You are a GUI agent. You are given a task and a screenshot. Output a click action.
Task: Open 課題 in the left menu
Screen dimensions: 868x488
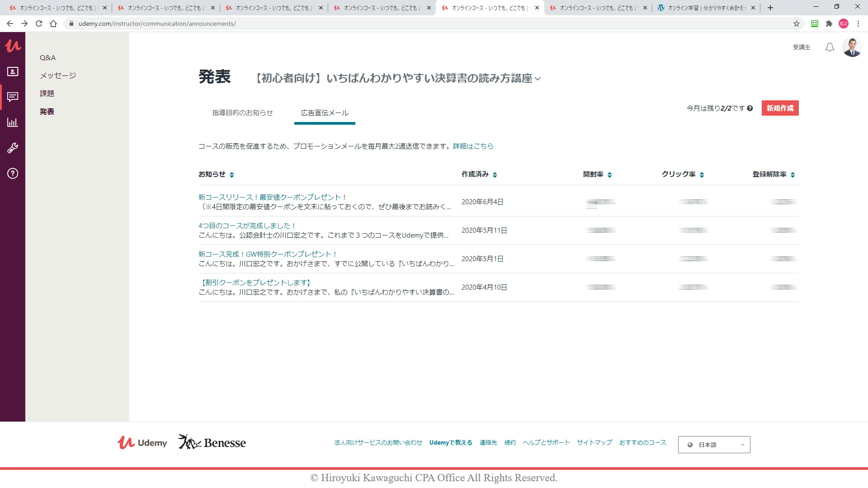47,94
